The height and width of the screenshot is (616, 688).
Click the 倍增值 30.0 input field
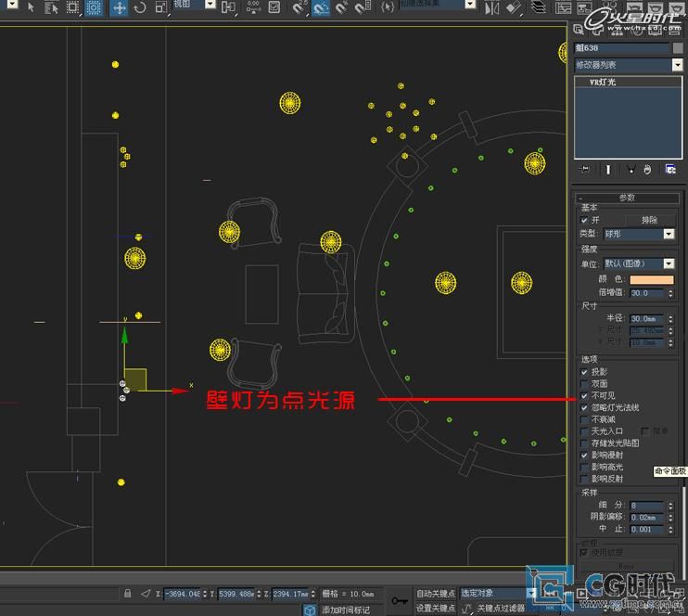[648, 293]
